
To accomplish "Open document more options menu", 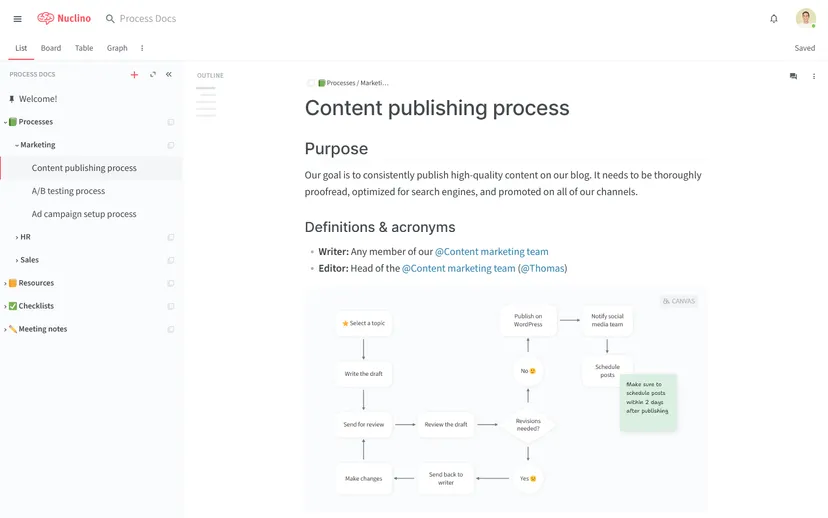I will (814, 76).
